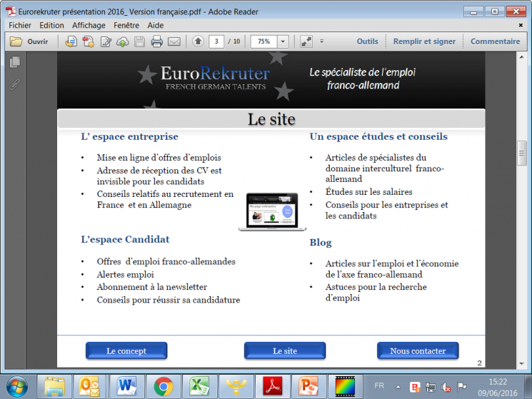Open the yellow winged-figure app in taskbar
This screenshot has width=532, height=399.
[x=236, y=387]
